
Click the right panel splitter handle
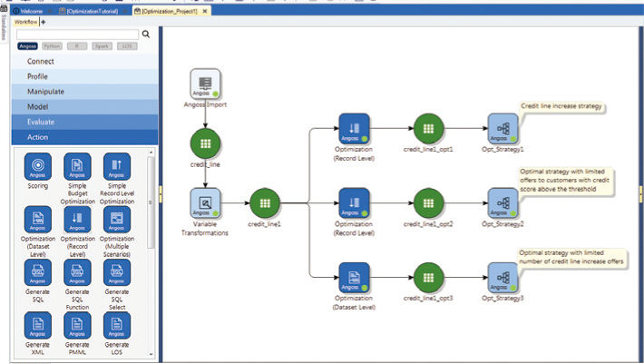coord(641,194)
